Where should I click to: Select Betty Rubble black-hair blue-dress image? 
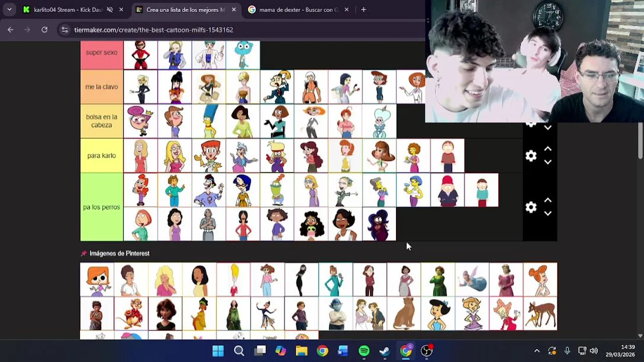[x=438, y=314]
